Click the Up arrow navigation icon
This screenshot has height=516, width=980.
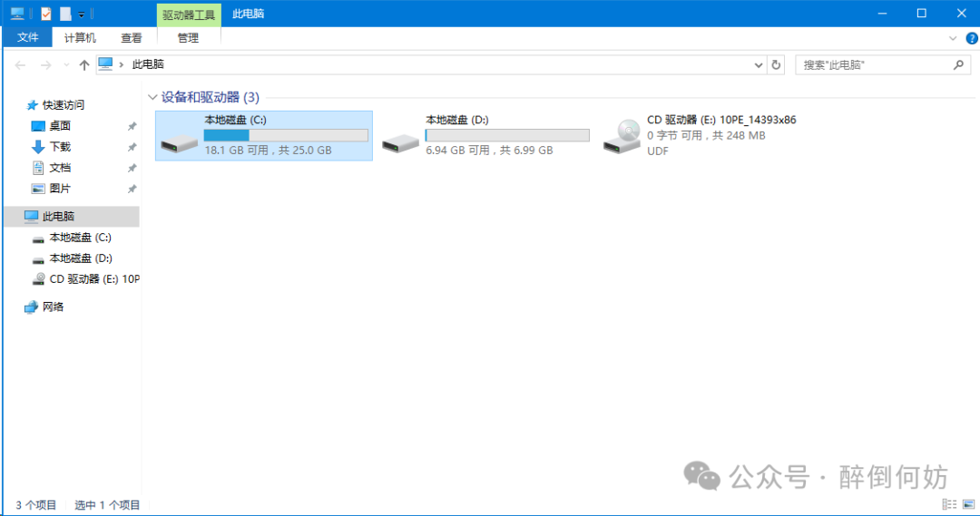click(84, 65)
